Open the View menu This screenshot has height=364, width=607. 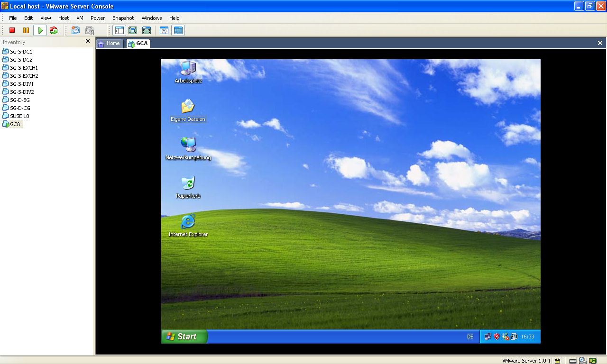point(46,18)
